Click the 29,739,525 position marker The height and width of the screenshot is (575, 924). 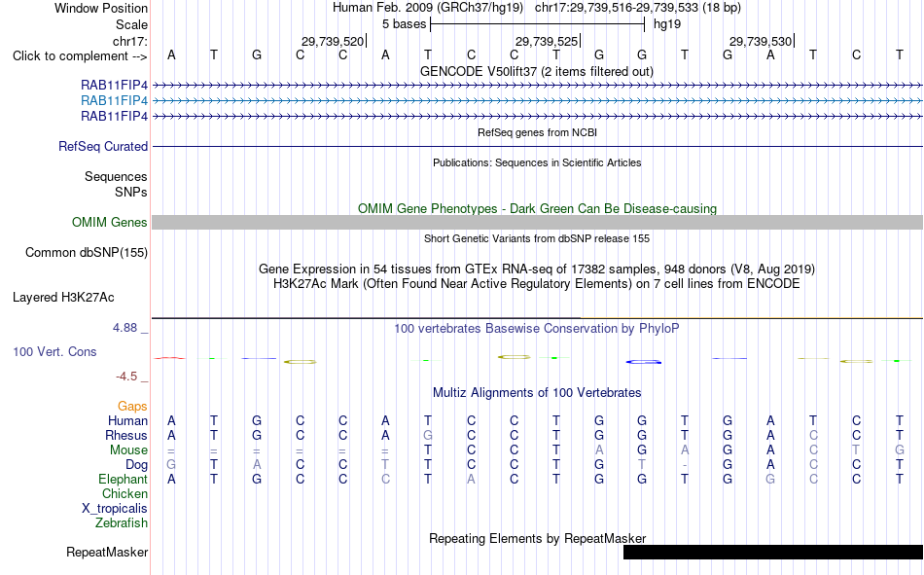pyautogui.click(x=547, y=41)
